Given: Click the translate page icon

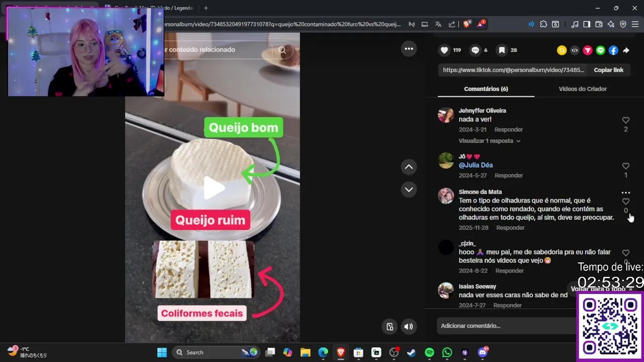Looking at the screenshot, I should click(x=438, y=24).
